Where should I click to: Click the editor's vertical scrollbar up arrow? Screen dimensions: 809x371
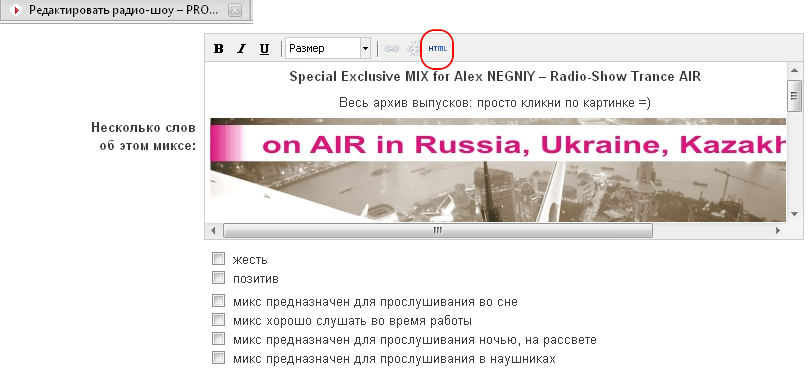click(x=794, y=70)
